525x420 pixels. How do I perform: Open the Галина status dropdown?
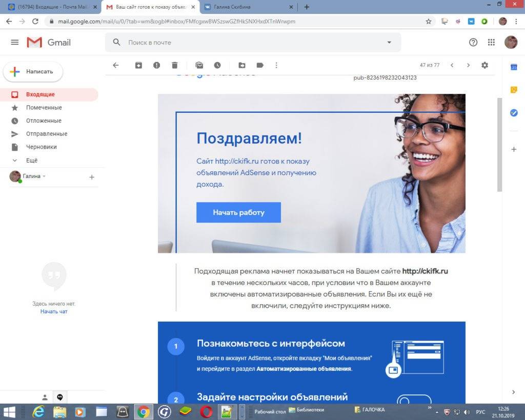44,176
